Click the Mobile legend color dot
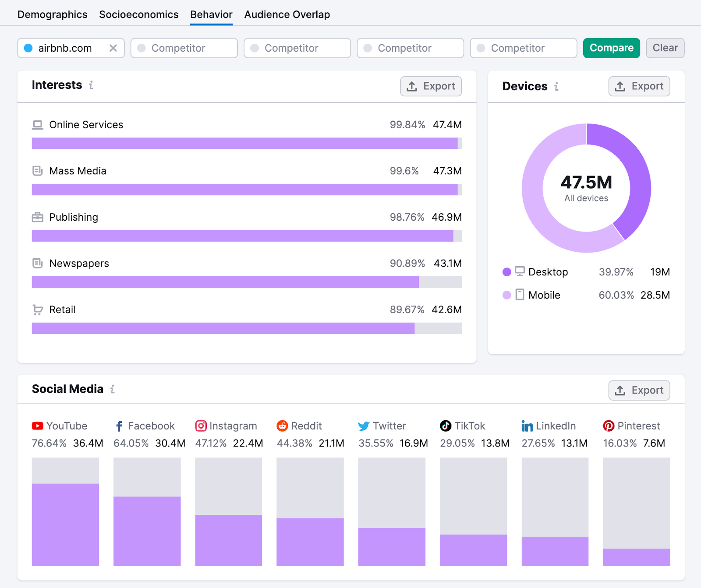701x588 pixels. pyautogui.click(x=507, y=295)
